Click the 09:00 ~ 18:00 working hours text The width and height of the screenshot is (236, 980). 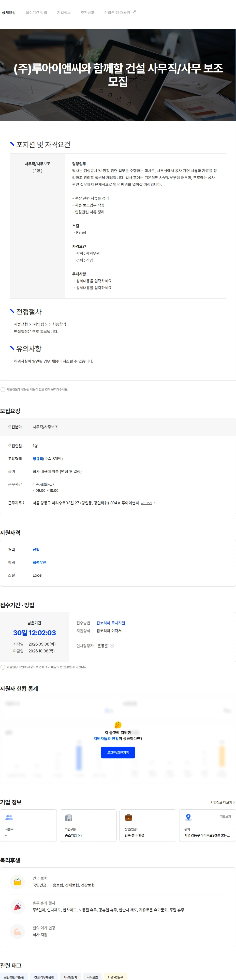(x=47, y=490)
